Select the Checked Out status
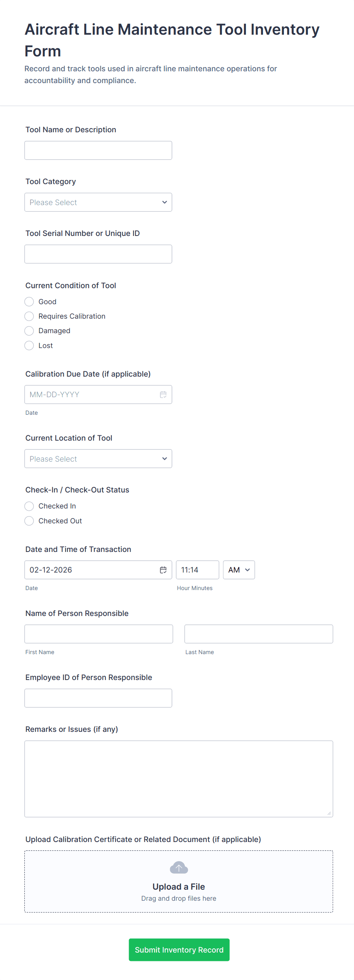 coord(29,521)
